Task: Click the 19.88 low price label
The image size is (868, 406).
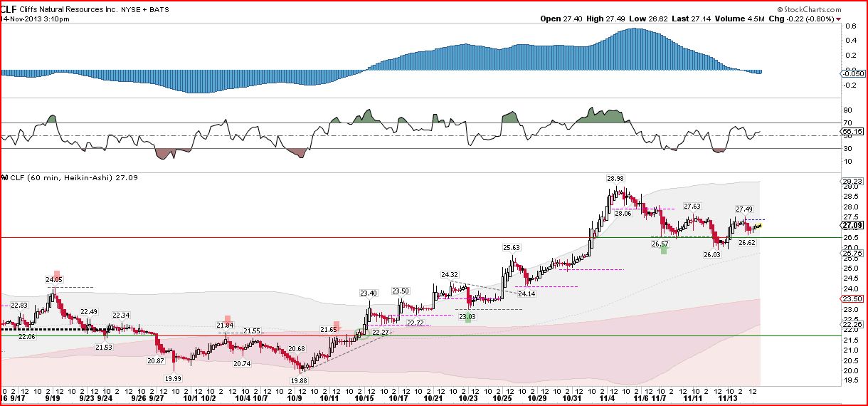Action: 300,381
